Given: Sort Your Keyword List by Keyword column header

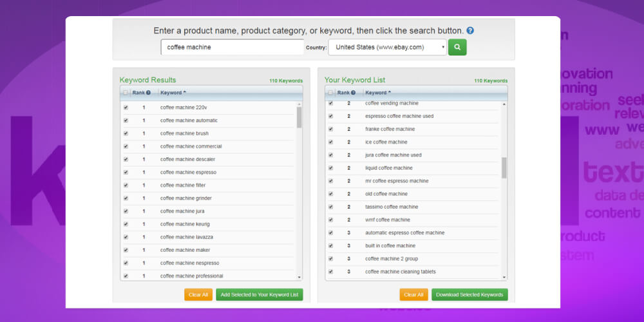Looking at the screenshot, I should pos(378,93).
